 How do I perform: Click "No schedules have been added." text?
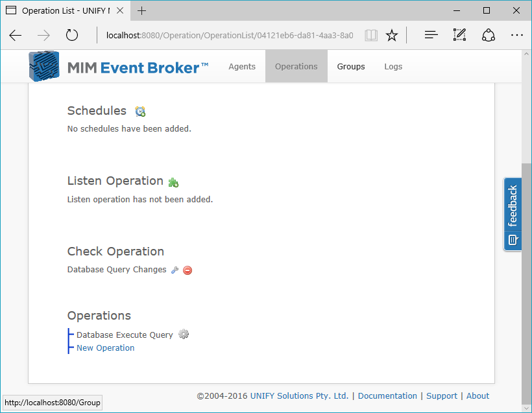129,129
